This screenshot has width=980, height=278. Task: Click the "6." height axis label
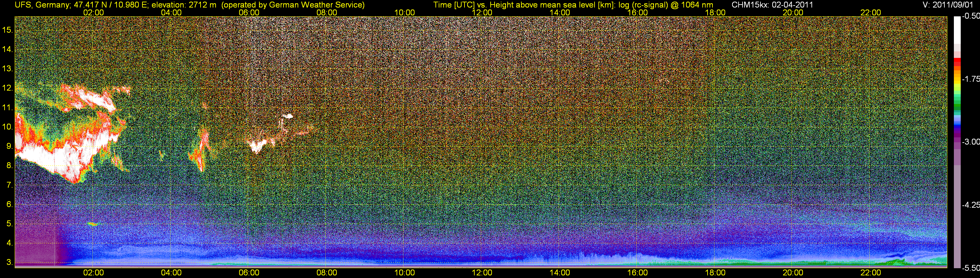click(9, 204)
